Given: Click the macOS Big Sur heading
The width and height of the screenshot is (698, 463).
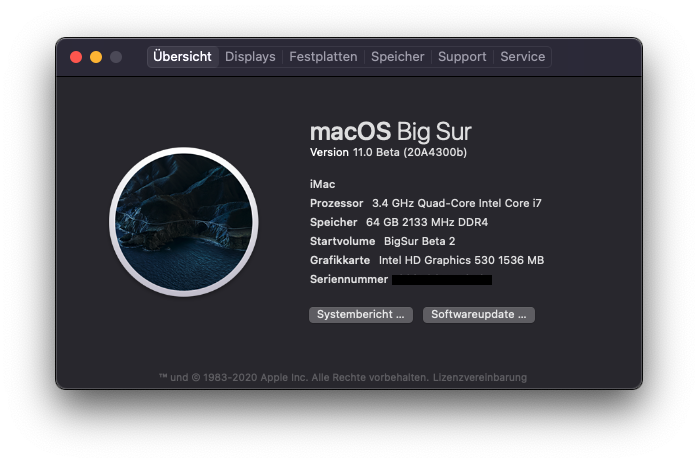Looking at the screenshot, I should click(x=390, y=132).
